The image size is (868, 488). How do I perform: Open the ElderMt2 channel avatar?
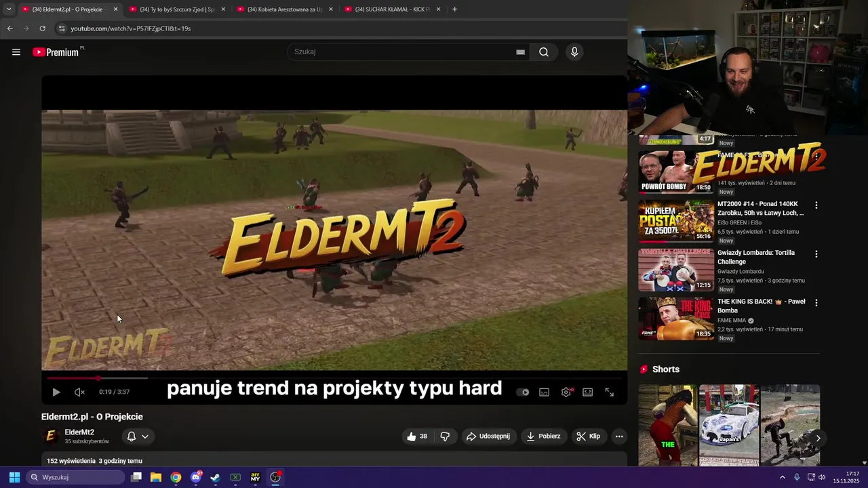click(51, 436)
